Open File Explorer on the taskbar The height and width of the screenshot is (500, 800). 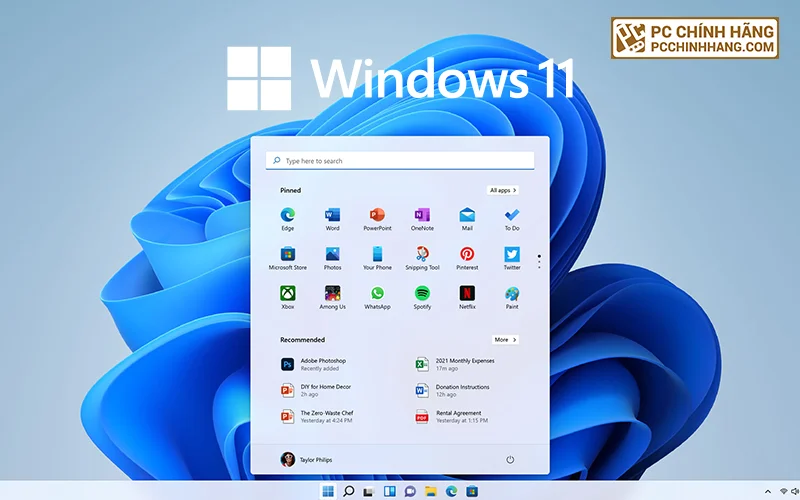[x=431, y=491]
